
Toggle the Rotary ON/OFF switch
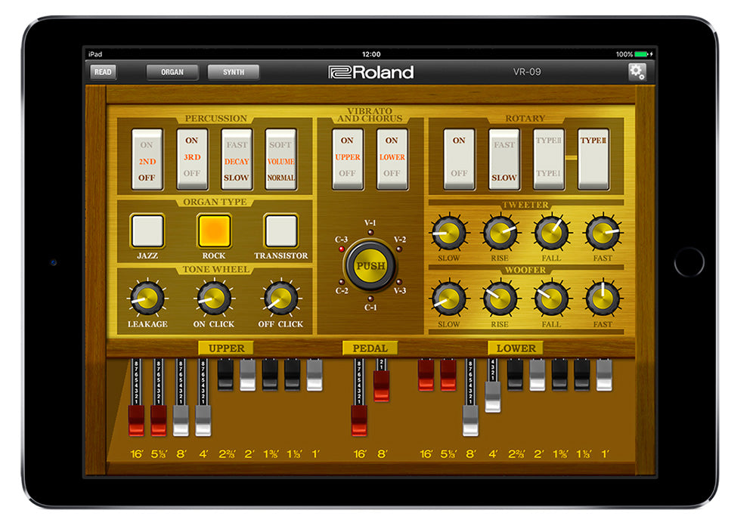pos(459,159)
